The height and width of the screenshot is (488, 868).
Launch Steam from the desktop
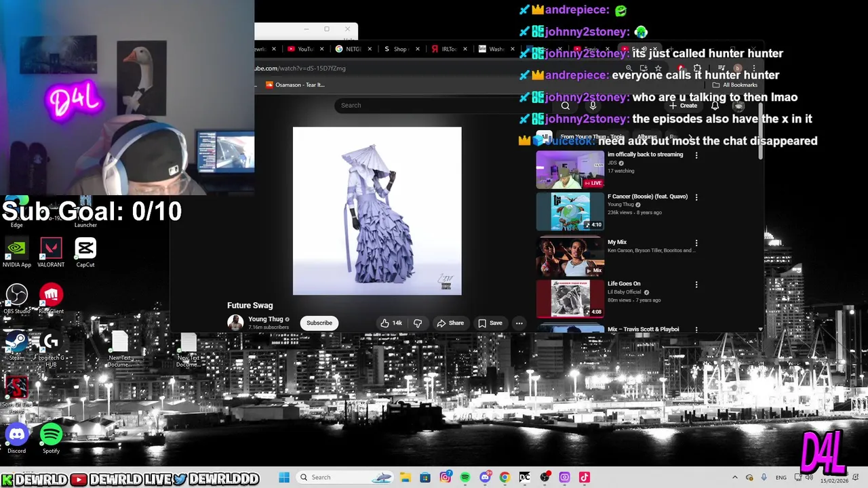[x=16, y=345]
